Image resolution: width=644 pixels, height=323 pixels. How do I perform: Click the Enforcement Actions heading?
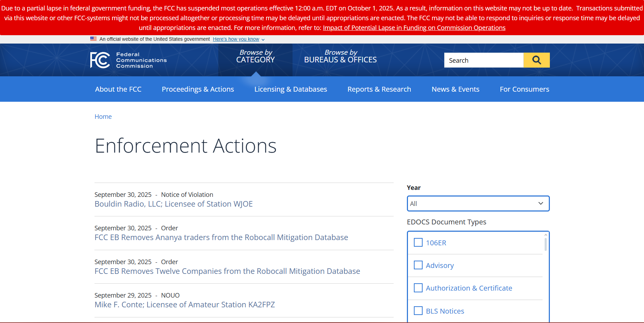[x=185, y=146]
